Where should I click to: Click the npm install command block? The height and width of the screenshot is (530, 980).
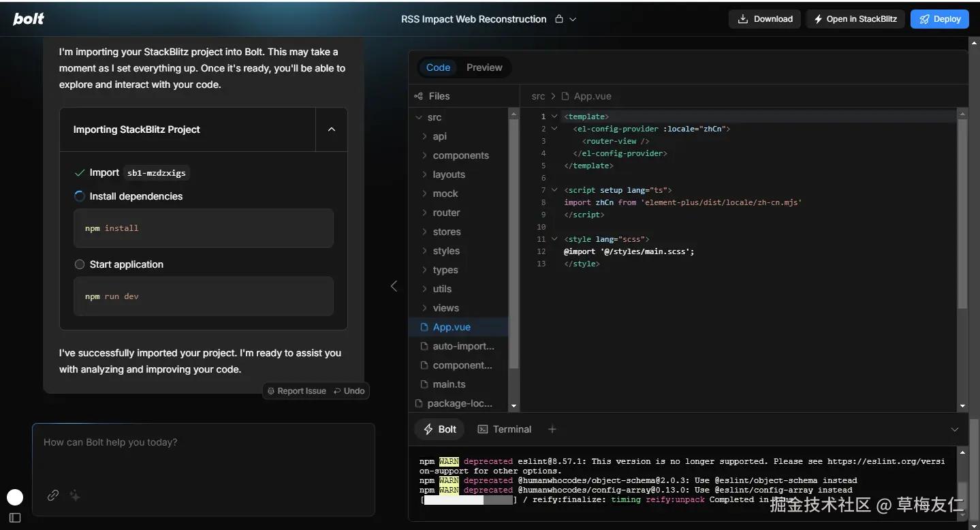coord(204,228)
